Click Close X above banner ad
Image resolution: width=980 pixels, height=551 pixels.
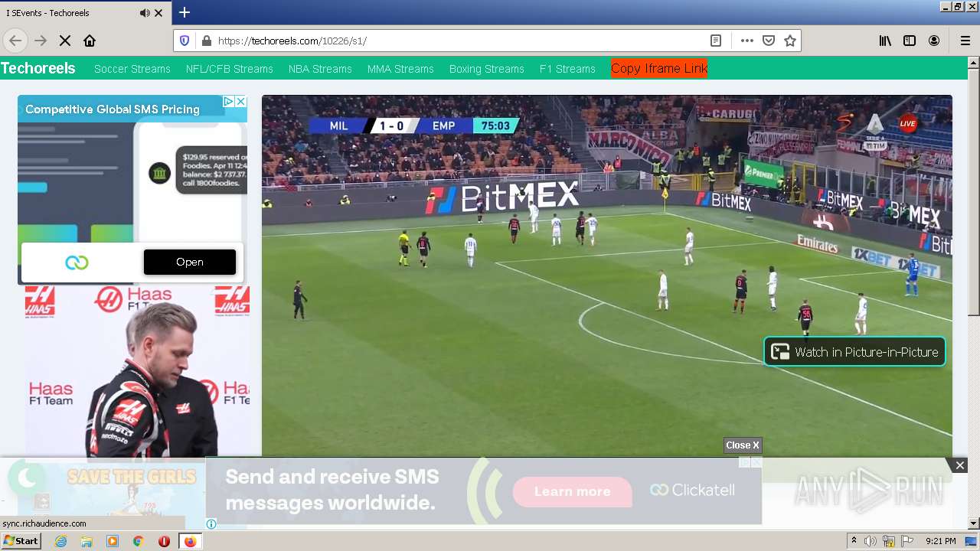pyautogui.click(x=743, y=445)
